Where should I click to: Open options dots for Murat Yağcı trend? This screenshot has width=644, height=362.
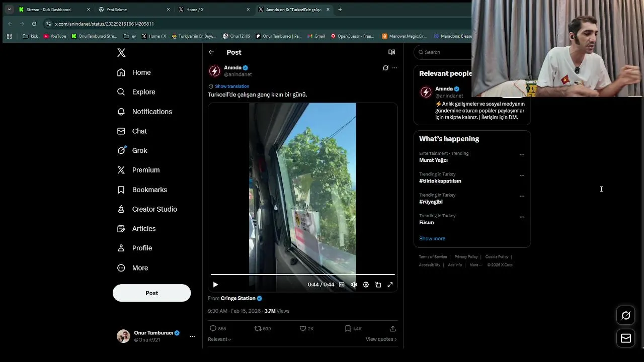click(x=522, y=155)
